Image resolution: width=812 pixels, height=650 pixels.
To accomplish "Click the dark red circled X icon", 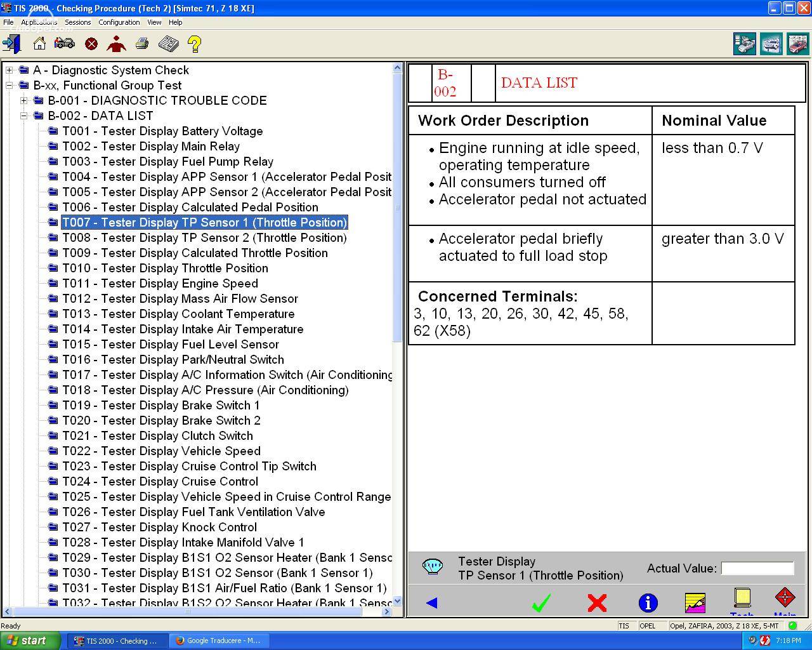I will tap(91, 44).
